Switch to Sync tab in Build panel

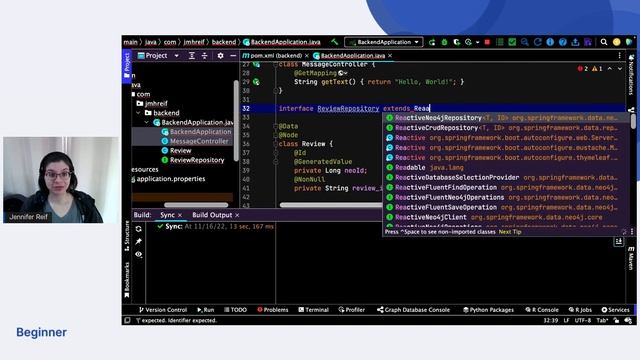pos(167,215)
